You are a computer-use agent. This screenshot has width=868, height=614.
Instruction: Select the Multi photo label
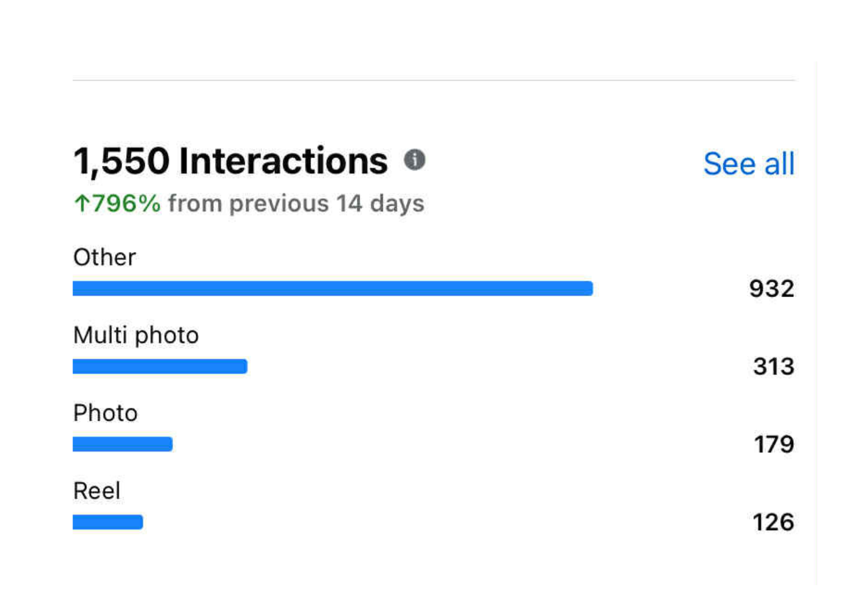pos(136,335)
